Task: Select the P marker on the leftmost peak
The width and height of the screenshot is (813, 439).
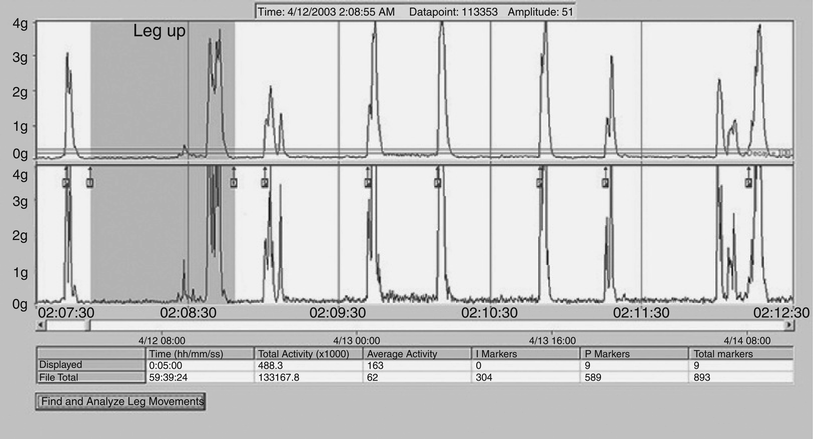Action: pyautogui.click(x=66, y=182)
